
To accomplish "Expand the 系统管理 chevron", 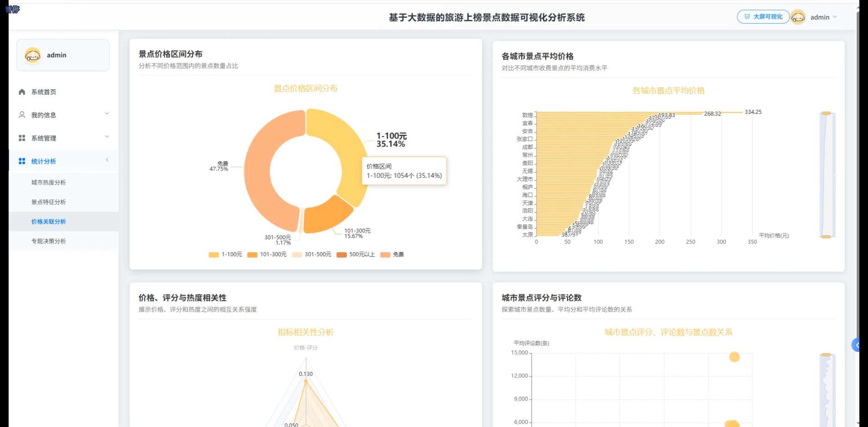I will tap(107, 137).
